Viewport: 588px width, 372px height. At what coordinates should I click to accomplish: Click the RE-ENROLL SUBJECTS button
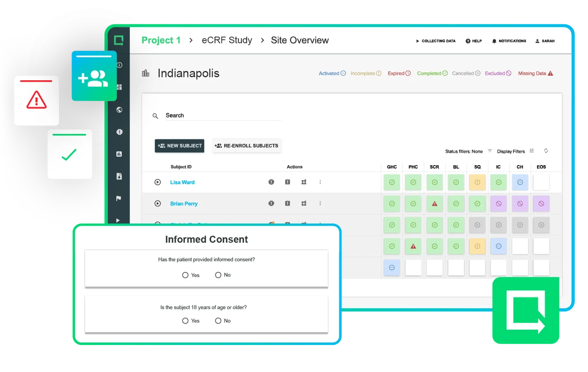(246, 146)
